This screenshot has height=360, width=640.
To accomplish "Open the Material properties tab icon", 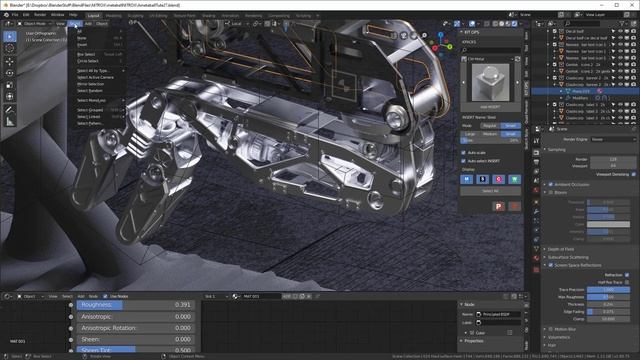I will 536,258.
